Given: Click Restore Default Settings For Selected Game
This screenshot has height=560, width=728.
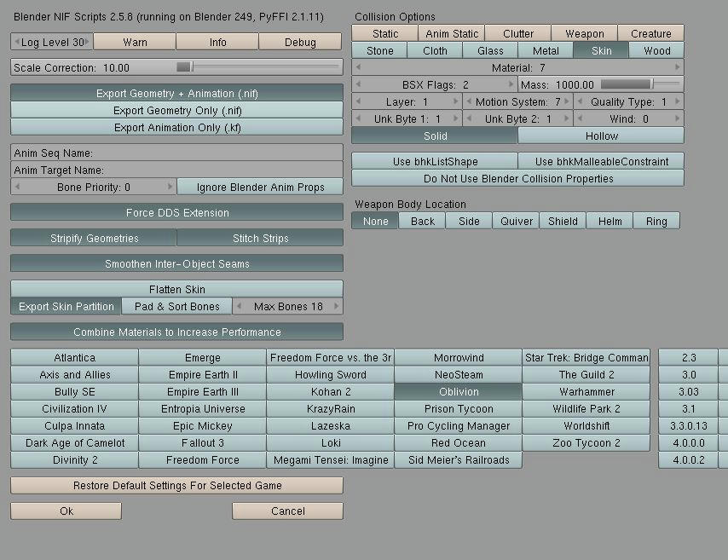Looking at the screenshot, I should tap(177, 485).
